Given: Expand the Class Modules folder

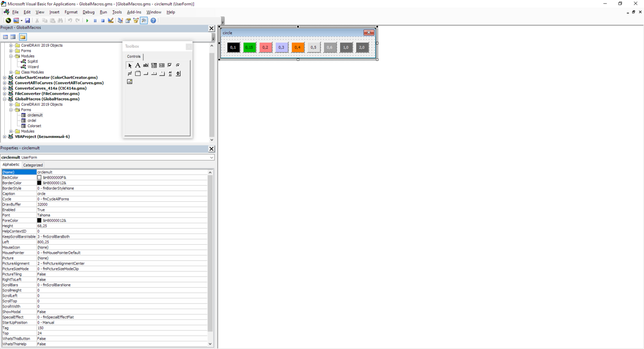Looking at the screenshot, I should coord(11,72).
